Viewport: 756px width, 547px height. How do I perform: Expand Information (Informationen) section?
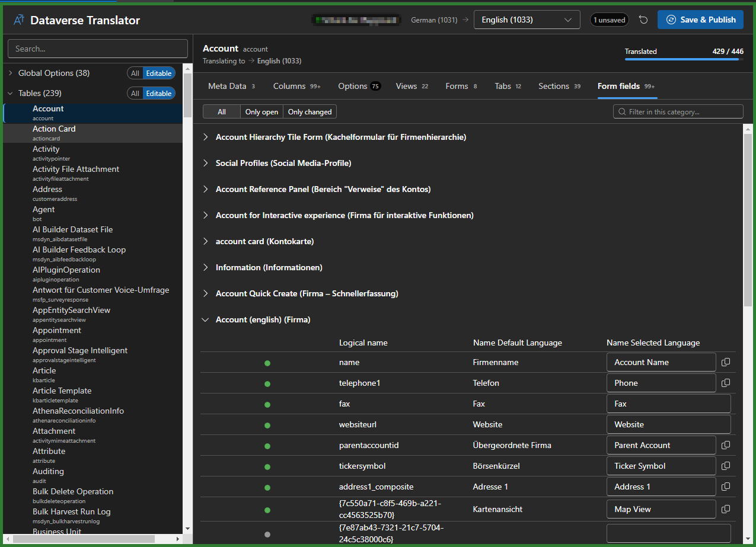point(206,267)
